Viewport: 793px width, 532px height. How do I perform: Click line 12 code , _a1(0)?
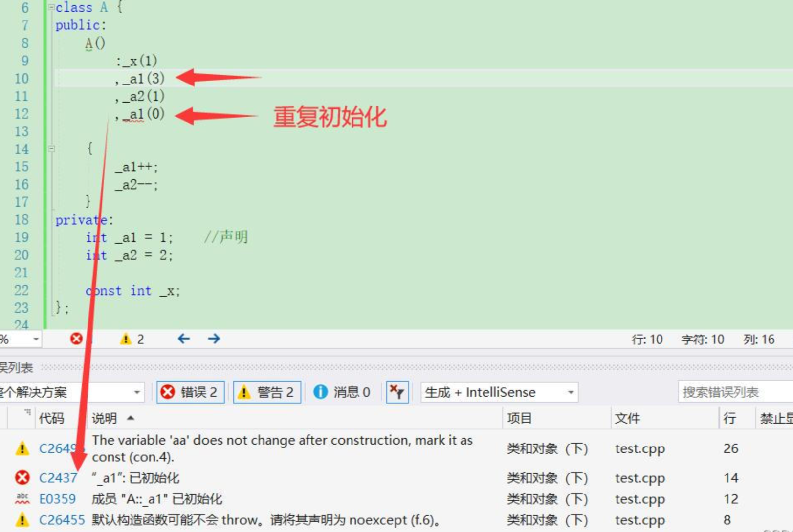pyautogui.click(x=140, y=114)
